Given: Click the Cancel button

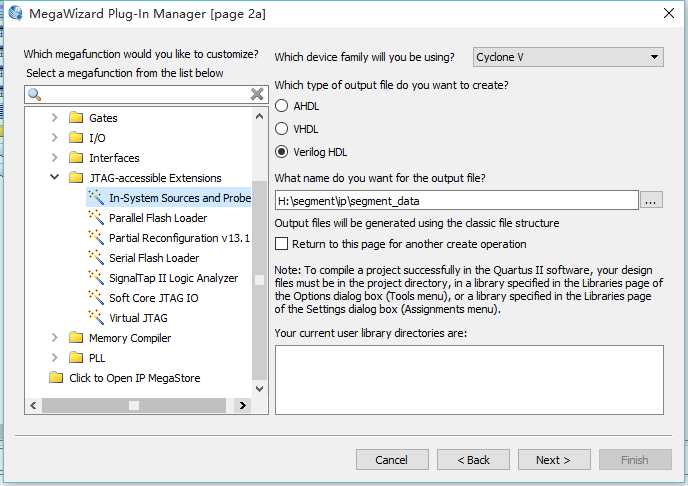Looking at the screenshot, I should [x=392, y=460].
